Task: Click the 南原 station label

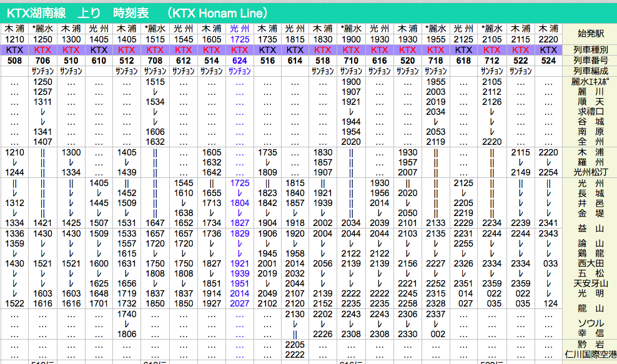Action: (591, 132)
